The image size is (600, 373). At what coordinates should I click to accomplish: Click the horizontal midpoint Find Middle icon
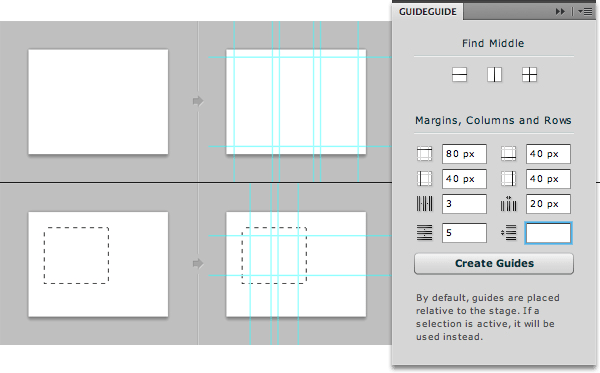[459, 75]
